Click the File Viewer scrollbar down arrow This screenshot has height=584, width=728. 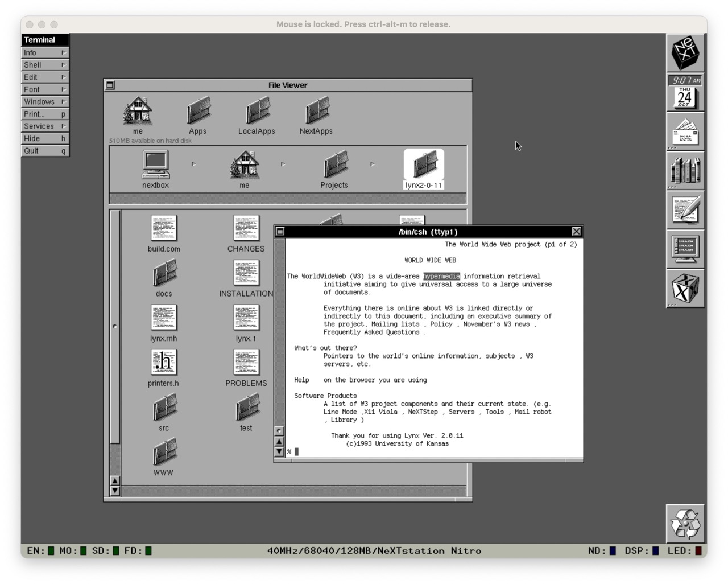coord(115,491)
